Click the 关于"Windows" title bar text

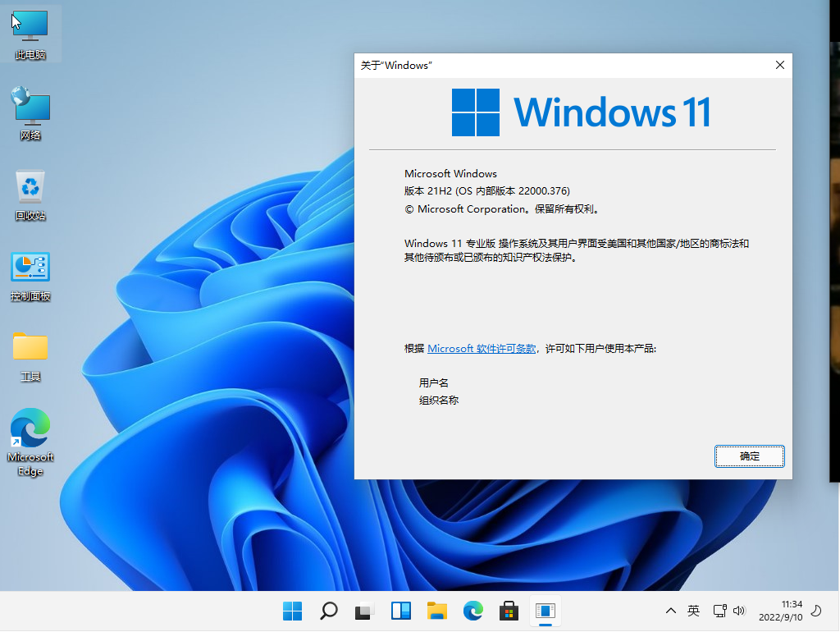click(396, 66)
